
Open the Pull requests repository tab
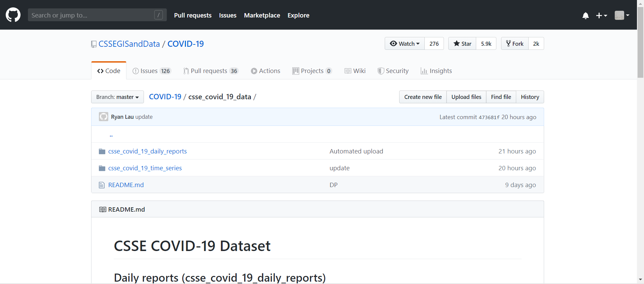click(x=211, y=71)
